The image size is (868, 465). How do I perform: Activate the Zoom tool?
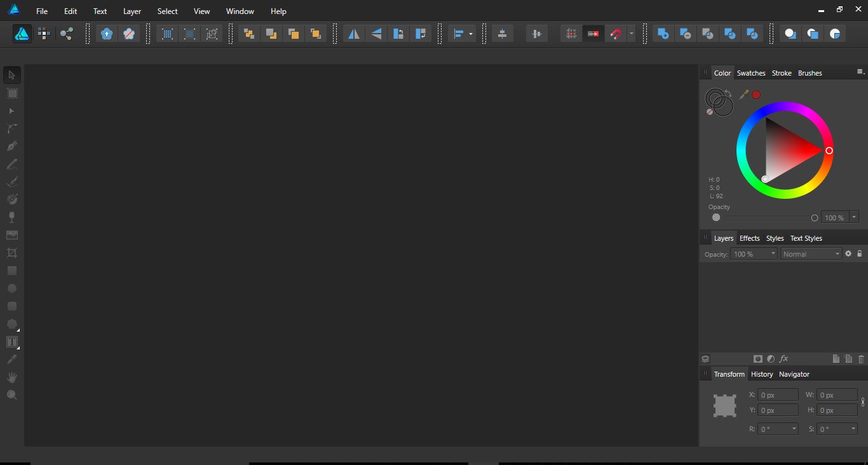(11, 394)
